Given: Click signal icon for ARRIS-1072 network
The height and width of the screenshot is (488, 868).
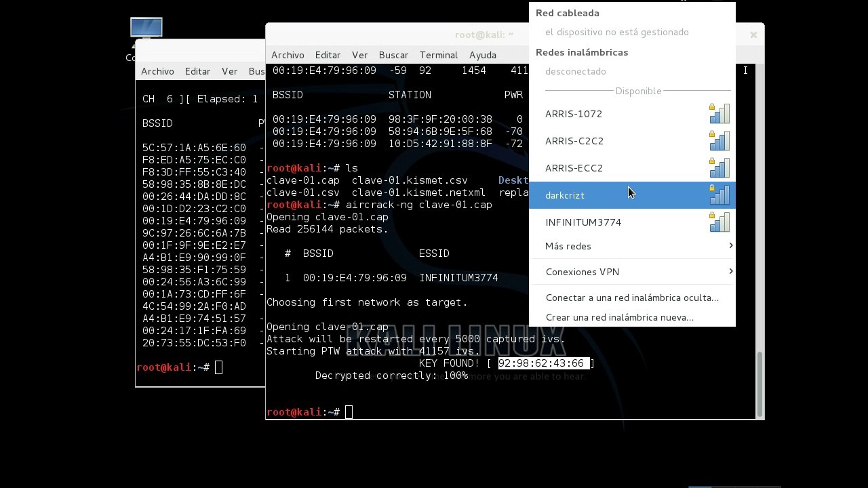Looking at the screenshot, I should click(719, 114).
